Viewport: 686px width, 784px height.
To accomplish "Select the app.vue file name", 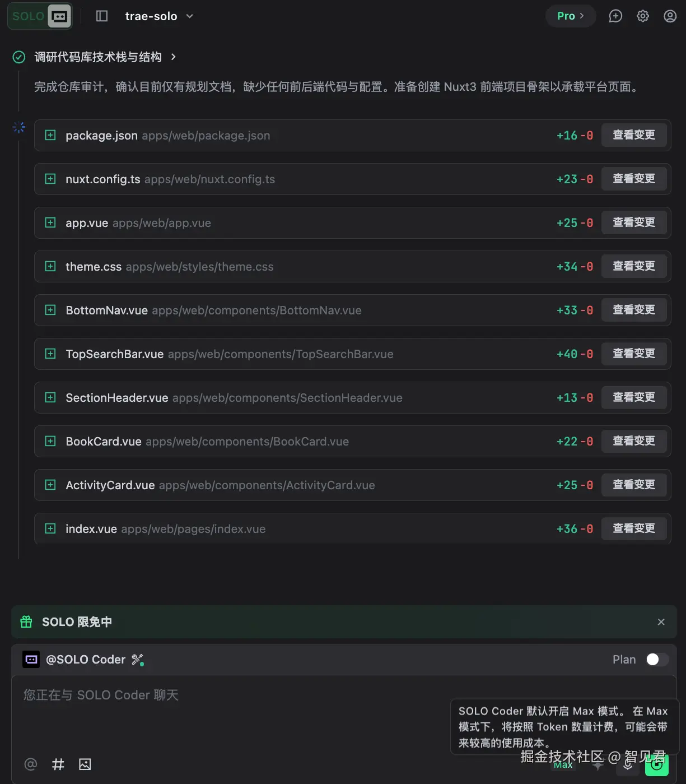I will (87, 223).
